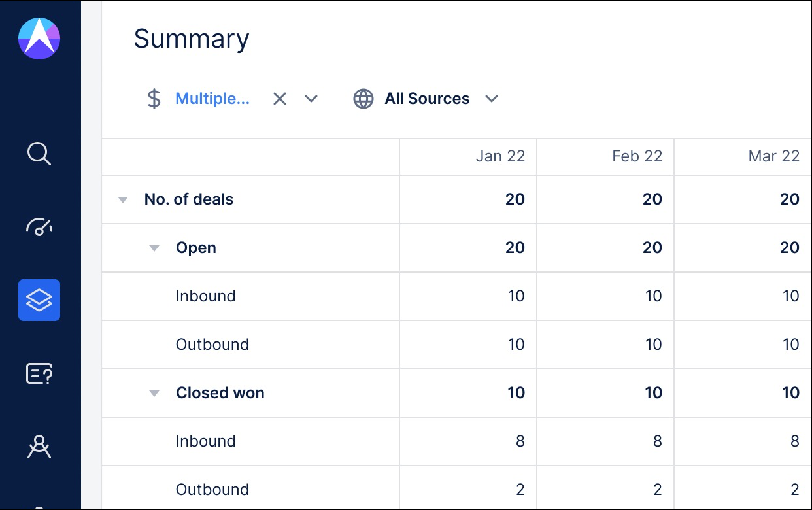Viewport: 812px width, 510px height.
Task: Open the question list sidebar icon
Action: click(x=39, y=374)
